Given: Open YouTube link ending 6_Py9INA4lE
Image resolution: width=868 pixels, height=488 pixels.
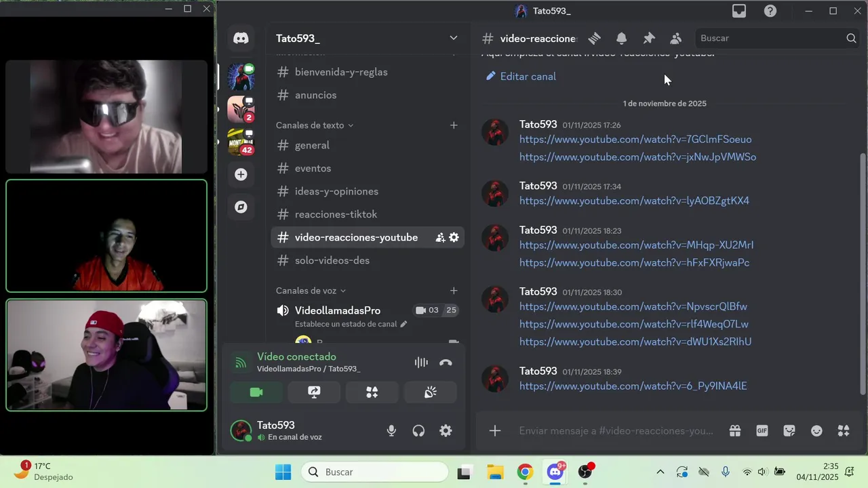Looking at the screenshot, I should pos(633,386).
